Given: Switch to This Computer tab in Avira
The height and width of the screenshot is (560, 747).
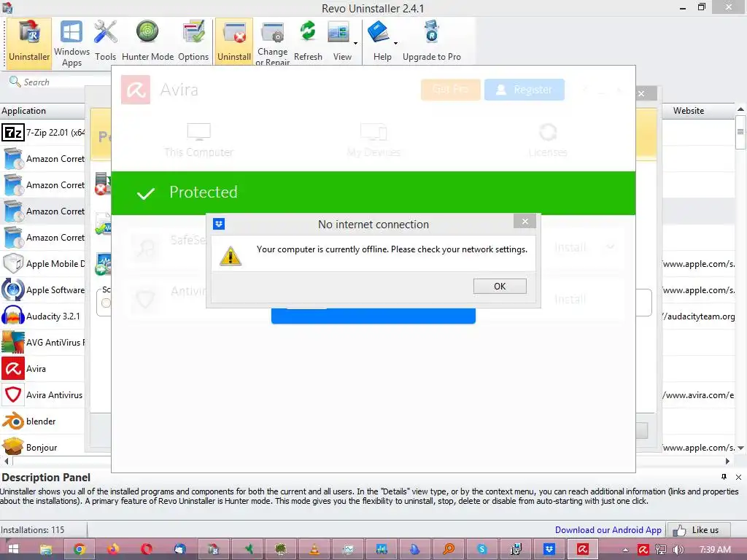Looking at the screenshot, I should click(198, 140).
